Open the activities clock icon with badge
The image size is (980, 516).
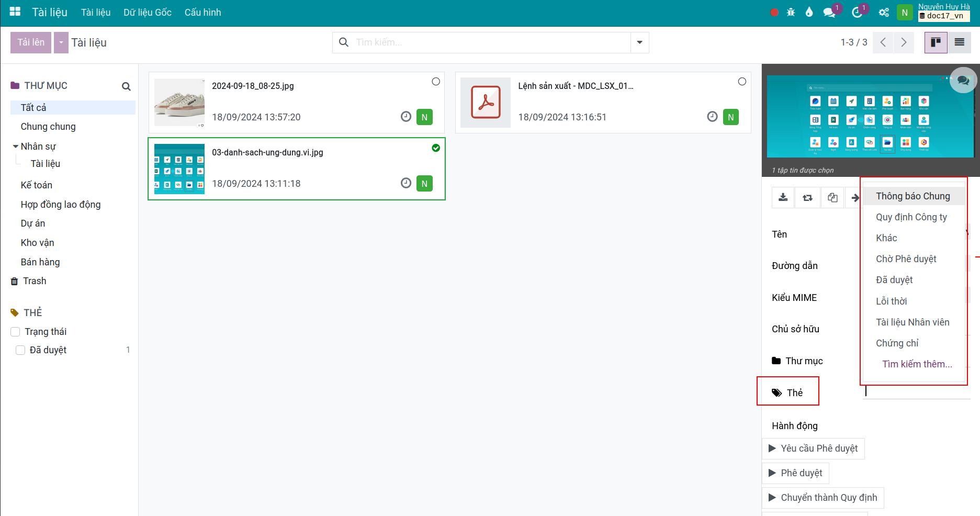(857, 13)
